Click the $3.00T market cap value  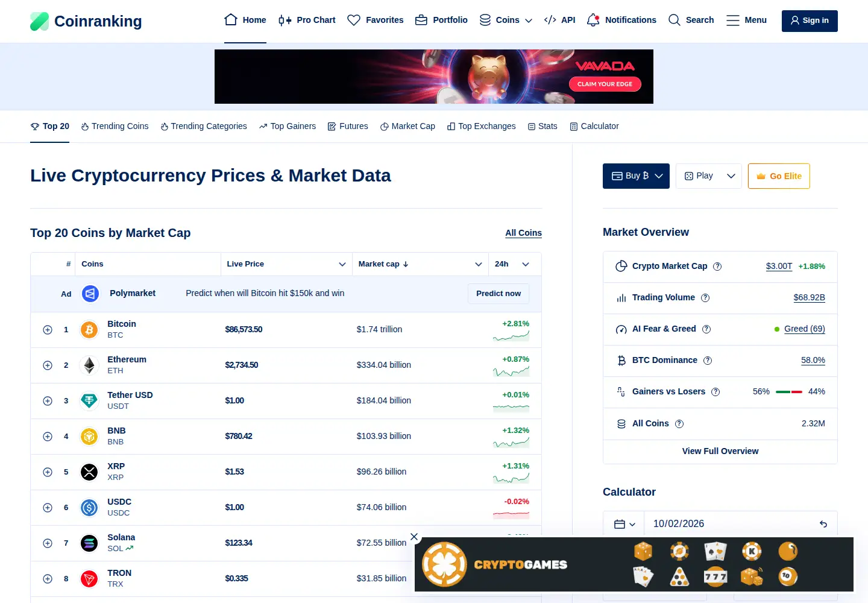pos(779,267)
